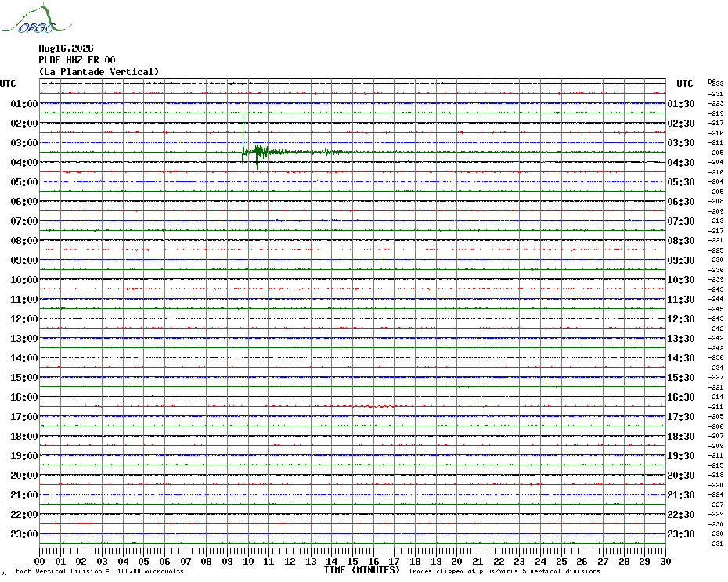This screenshot has width=728, height=582.
Task: Click minute 30 on the time axis
Action: pos(666,561)
